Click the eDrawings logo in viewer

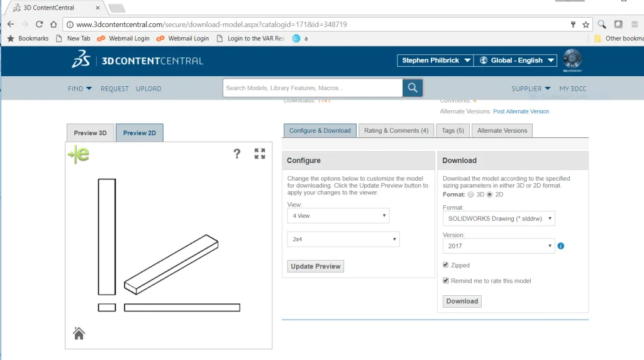(x=79, y=155)
